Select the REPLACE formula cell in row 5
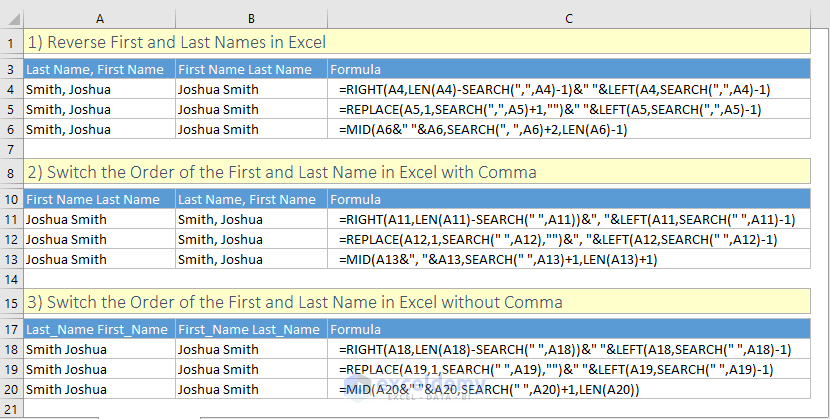 [x=569, y=110]
